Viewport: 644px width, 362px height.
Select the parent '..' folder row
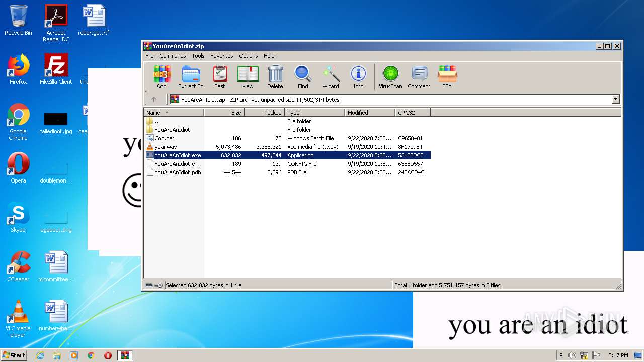tap(287, 121)
